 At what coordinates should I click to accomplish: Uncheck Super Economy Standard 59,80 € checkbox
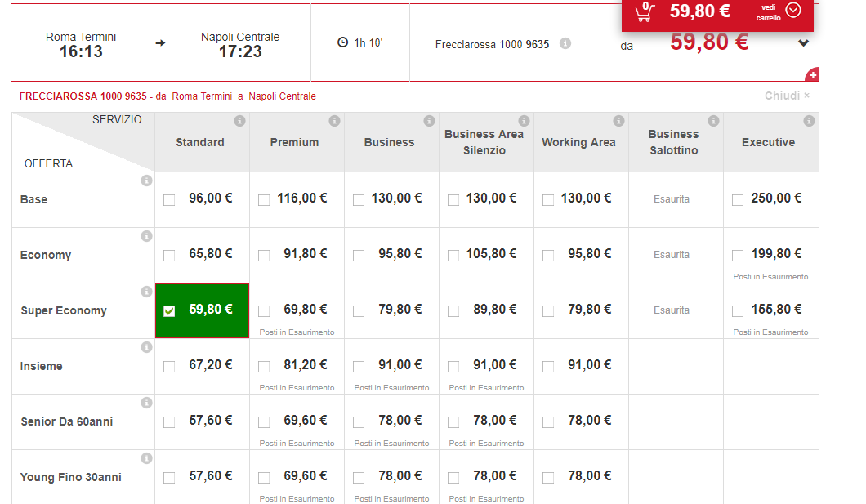click(169, 310)
